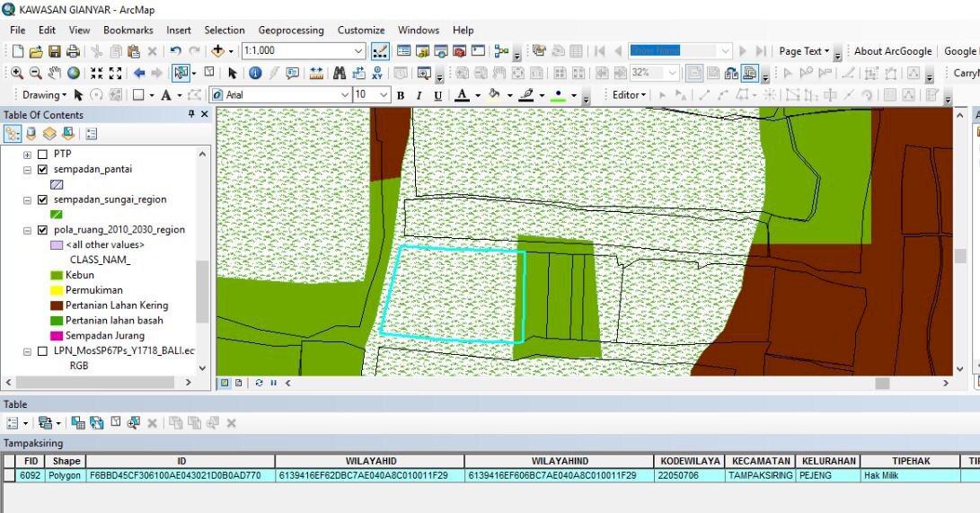Open the Arial font name dropdown
The image size is (980, 513).
345,94
